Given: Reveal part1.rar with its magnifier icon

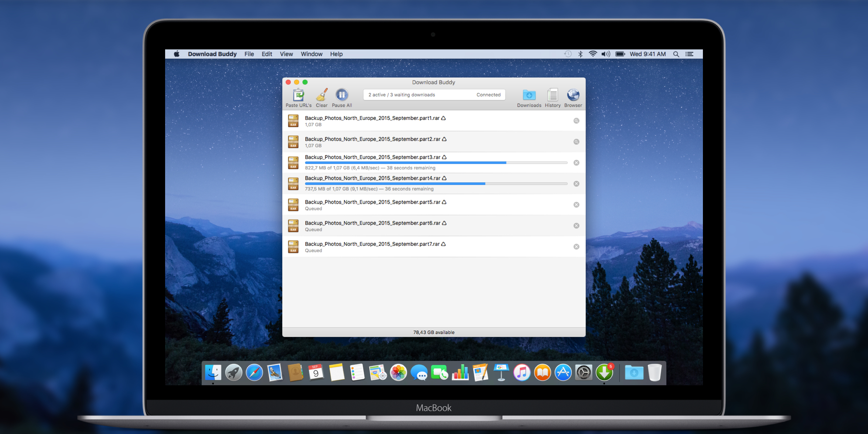Looking at the screenshot, I should coord(576,121).
